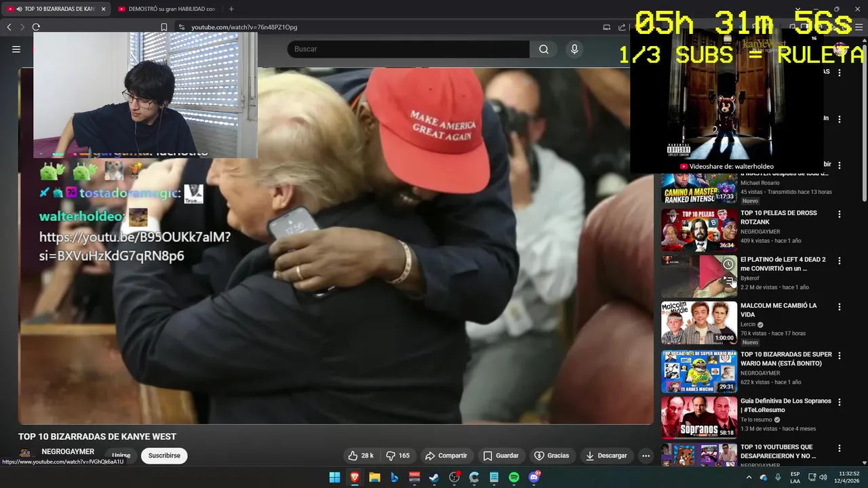The image size is (868, 488).
Task: Go back with the browser back arrow
Action: (9, 27)
